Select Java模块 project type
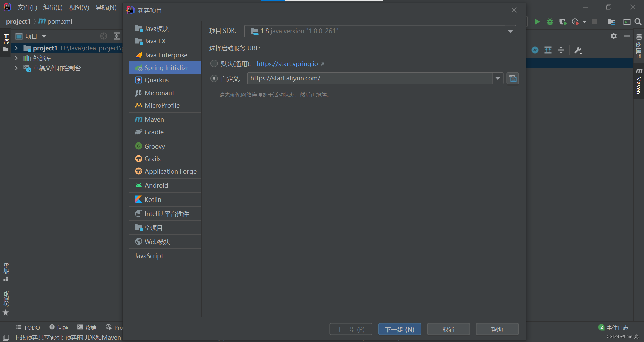Viewport: 644px width, 342px height. click(165, 28)
